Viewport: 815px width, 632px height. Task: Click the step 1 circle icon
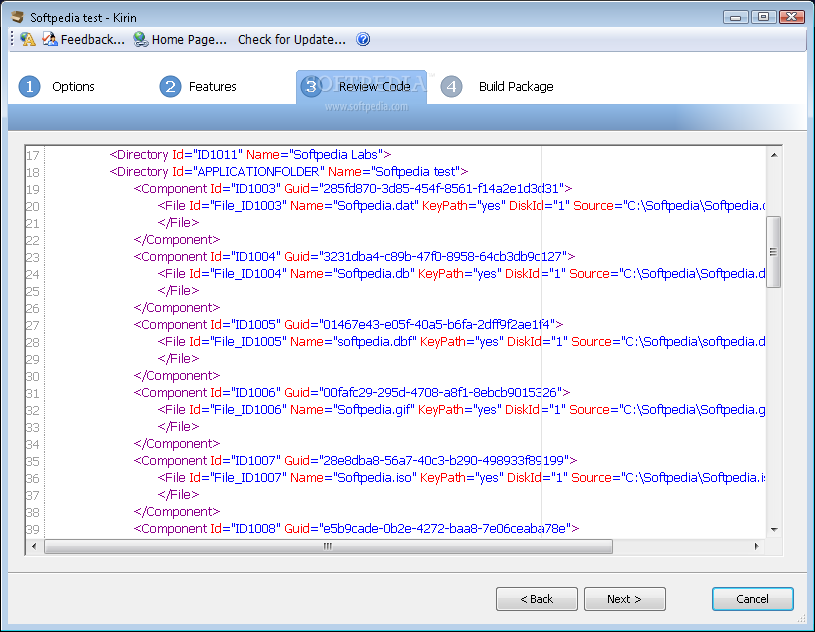30,86
